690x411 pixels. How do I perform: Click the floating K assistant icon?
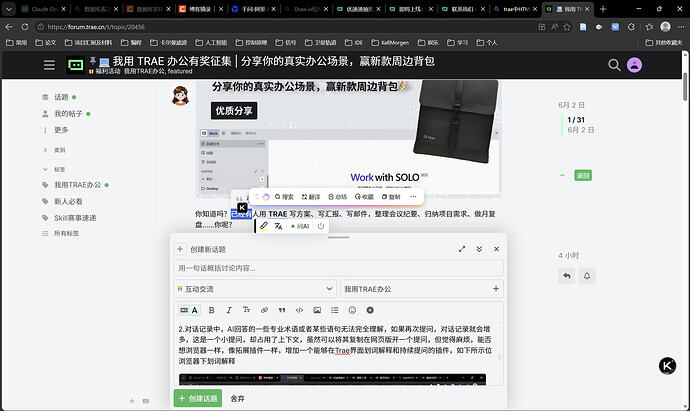click(x=667, y=366)
